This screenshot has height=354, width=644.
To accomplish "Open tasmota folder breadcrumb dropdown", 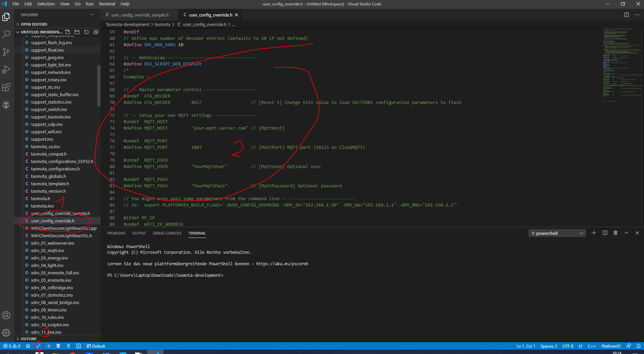I will click(162, 24).
